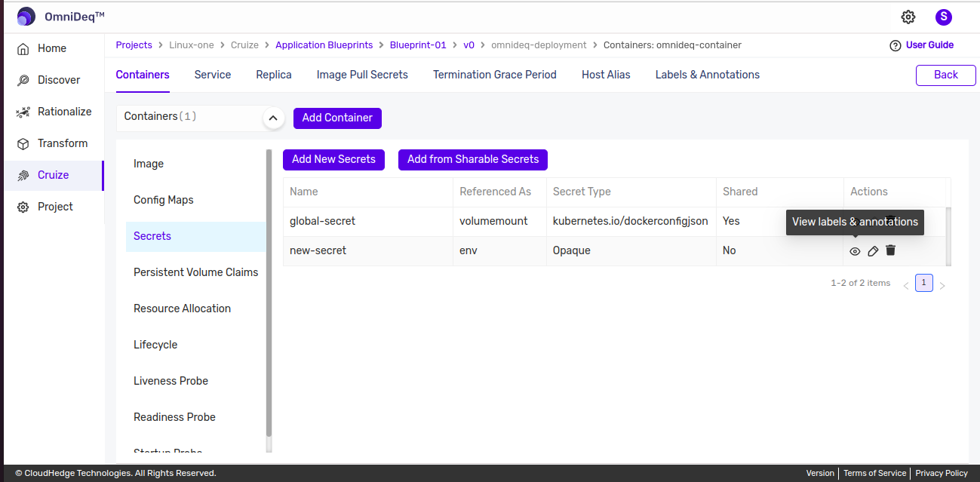Click the kubernetes.io/dockerconfigjson cell
The width and height of the screenshot is (980, 482).
pos(631,221)
